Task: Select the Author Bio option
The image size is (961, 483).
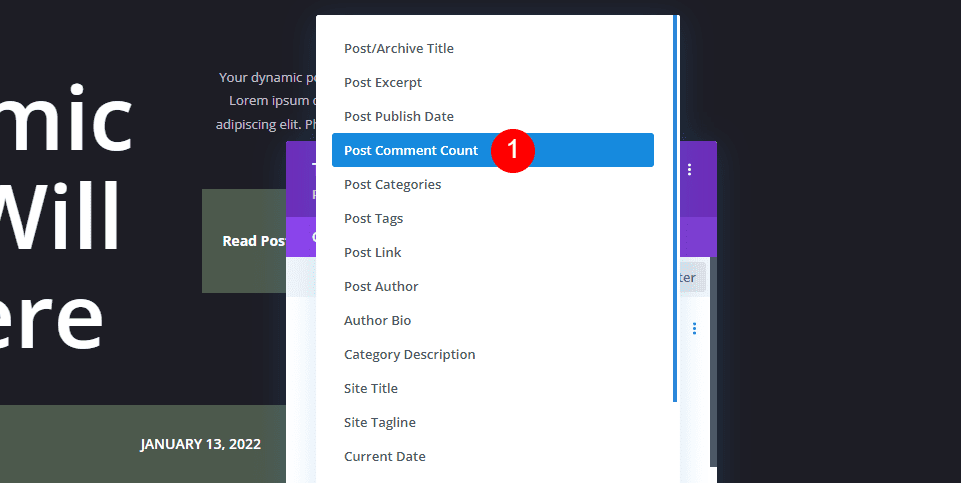Action: [x=377, y=320]
